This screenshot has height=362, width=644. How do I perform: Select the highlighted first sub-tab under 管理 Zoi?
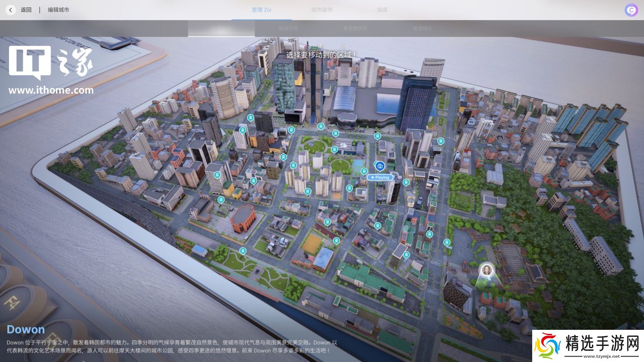pos(221,28)
